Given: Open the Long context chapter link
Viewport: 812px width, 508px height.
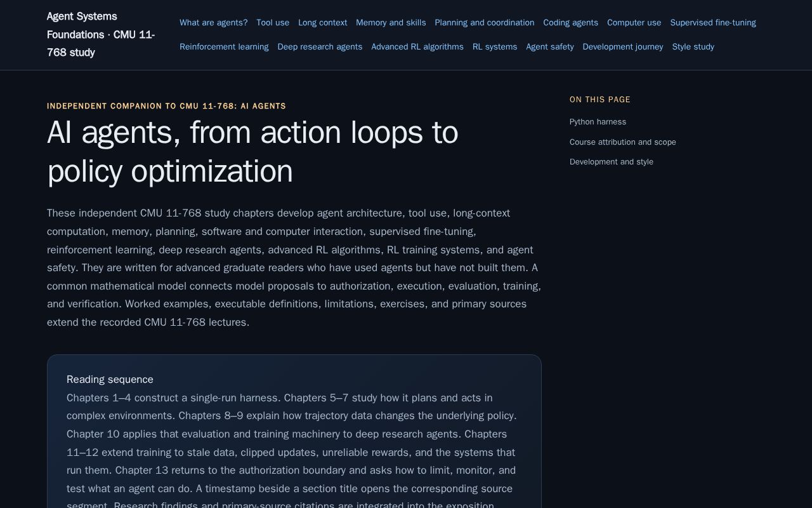Looking at the screenshot, I should 323,23.
